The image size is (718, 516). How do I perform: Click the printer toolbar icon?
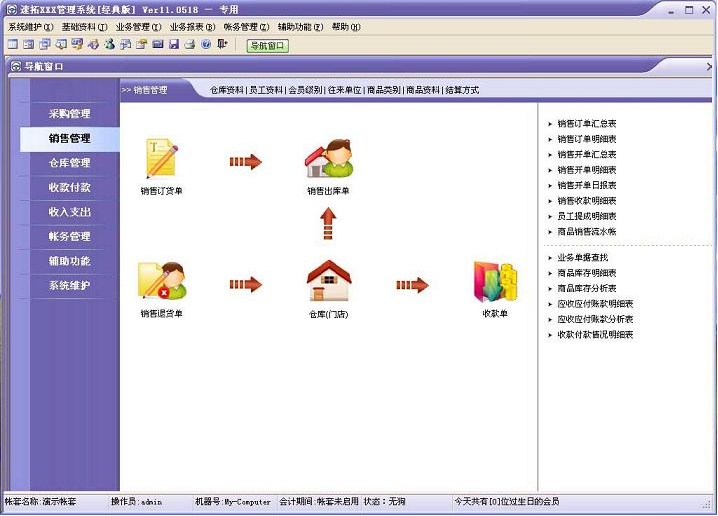190,44
